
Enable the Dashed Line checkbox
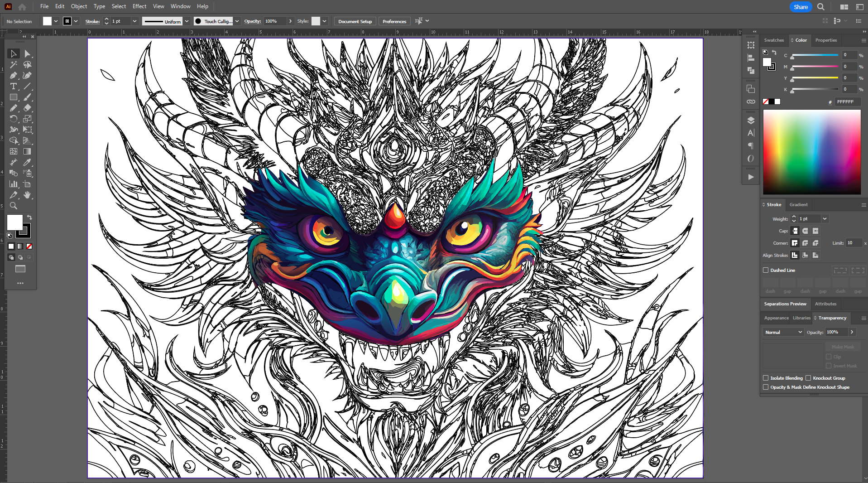pos(766,270)
